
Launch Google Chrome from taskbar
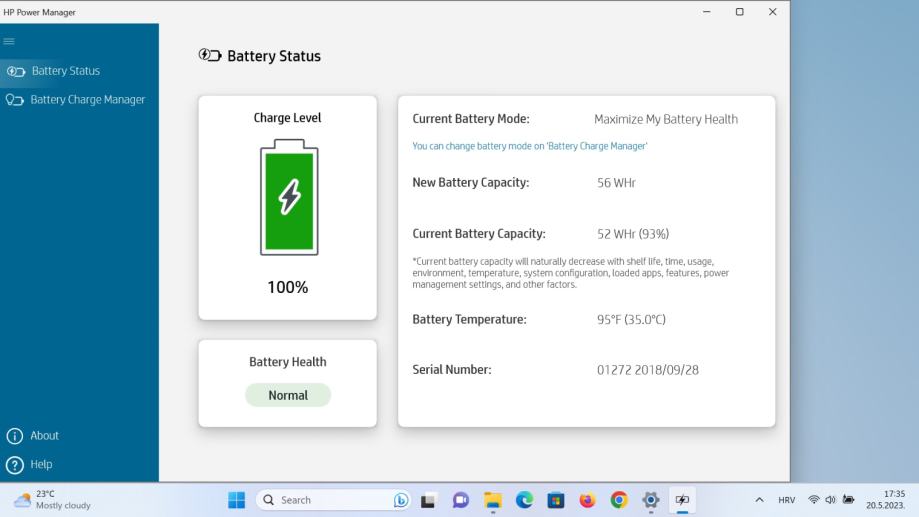click(619, 500)
